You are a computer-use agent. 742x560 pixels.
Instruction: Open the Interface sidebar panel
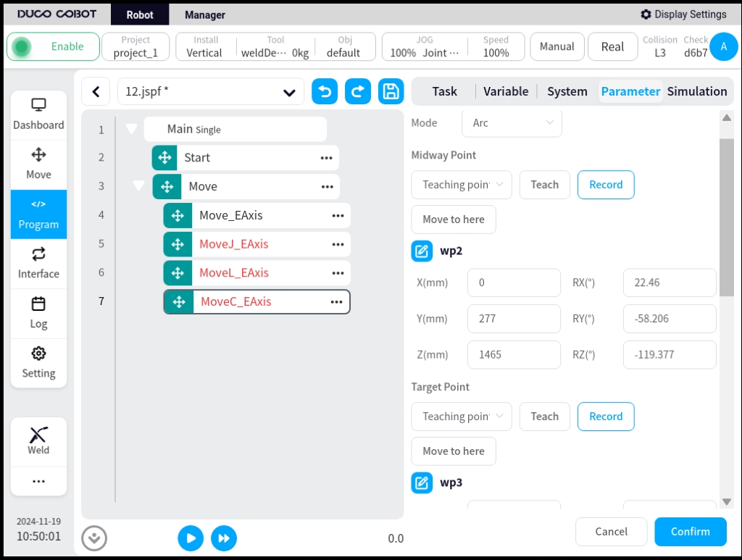tap(38, 264)
